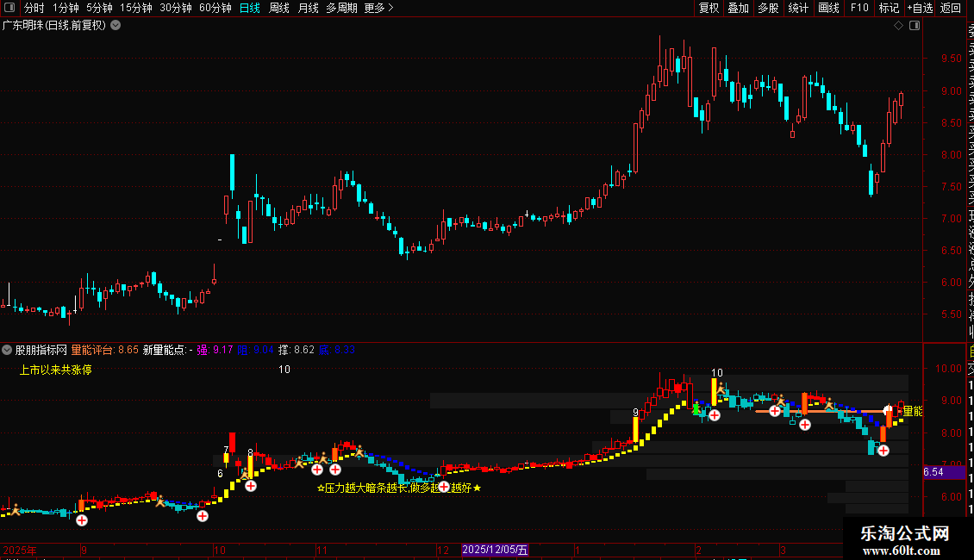
Task: Expand the 更多 periods menu
Action: click(379, 8)
